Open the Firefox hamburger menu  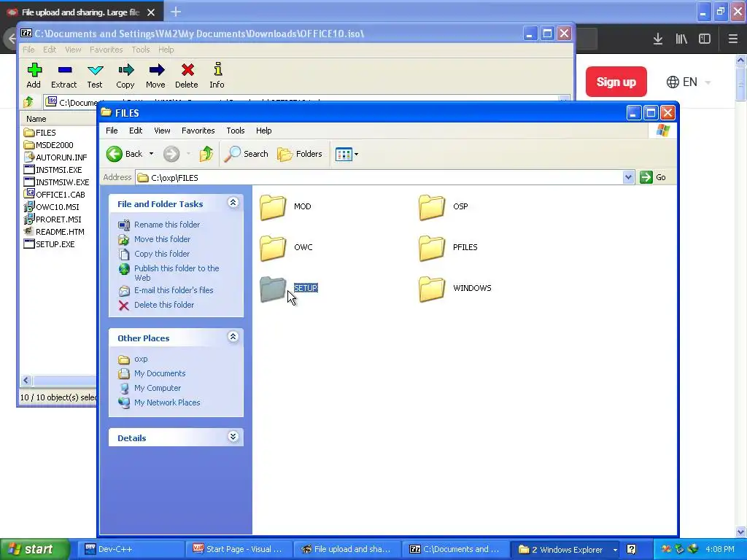click(x=733, y=39)
